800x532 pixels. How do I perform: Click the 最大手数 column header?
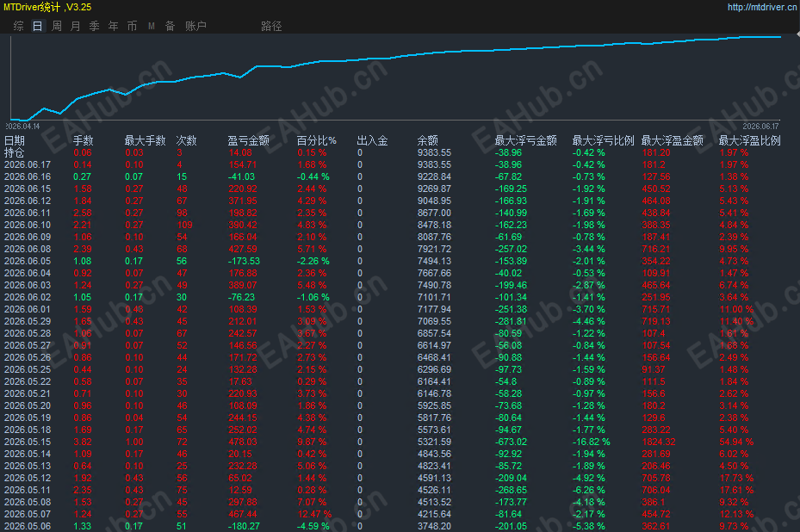(x=146, y=141)
